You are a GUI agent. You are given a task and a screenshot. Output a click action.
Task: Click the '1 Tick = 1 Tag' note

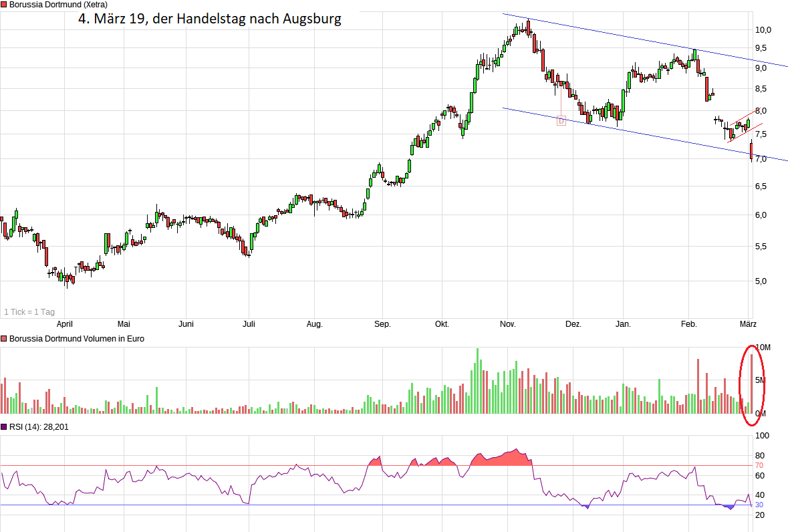(x=29, y=312)
